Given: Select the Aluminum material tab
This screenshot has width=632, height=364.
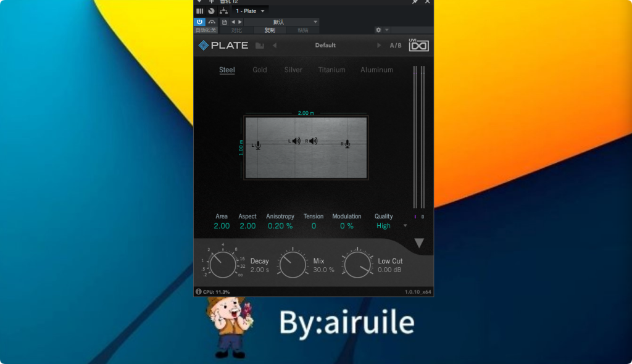Looking at the screenshot, I should click(x=376, y=70).
